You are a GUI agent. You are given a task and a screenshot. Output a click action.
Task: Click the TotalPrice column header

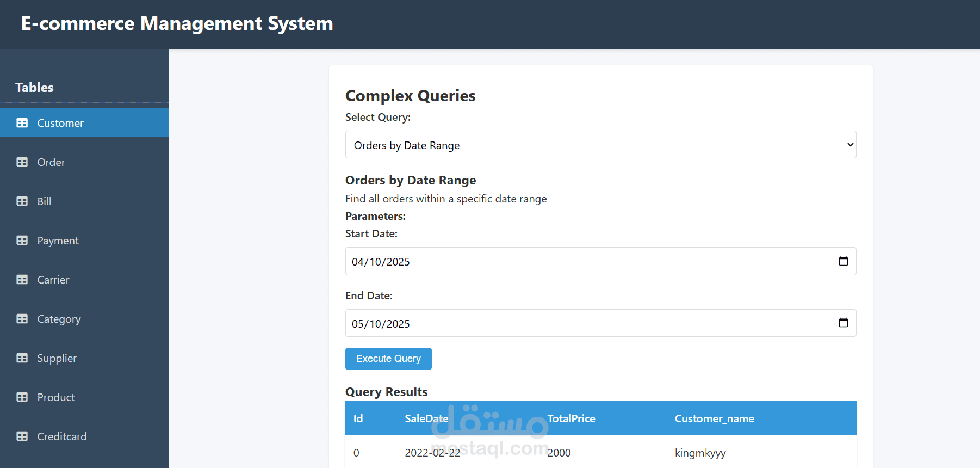pyautogui.click(x=571, y=418)
